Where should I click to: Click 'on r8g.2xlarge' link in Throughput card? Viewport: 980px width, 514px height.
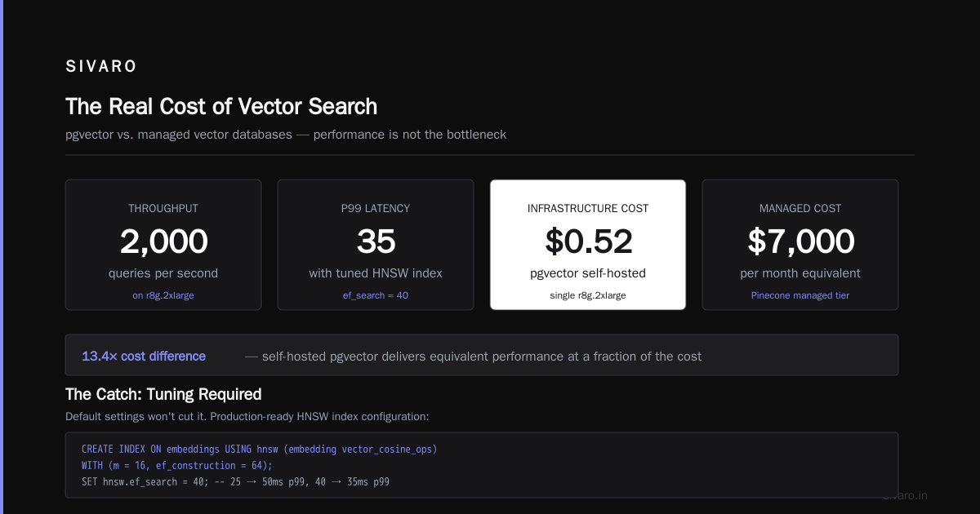[163, 295]
